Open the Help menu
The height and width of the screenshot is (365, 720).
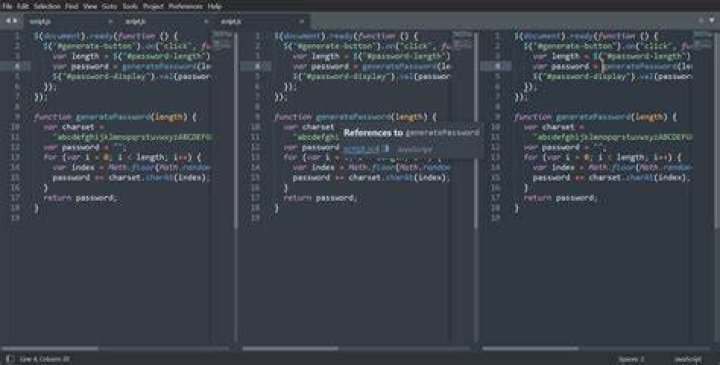214,6
